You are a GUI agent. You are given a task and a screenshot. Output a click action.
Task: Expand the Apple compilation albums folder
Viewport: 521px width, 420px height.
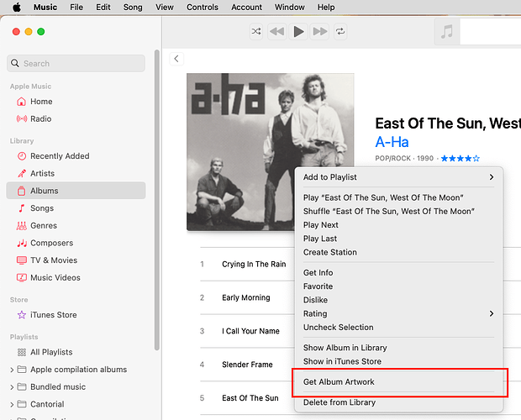pos(12,370)
